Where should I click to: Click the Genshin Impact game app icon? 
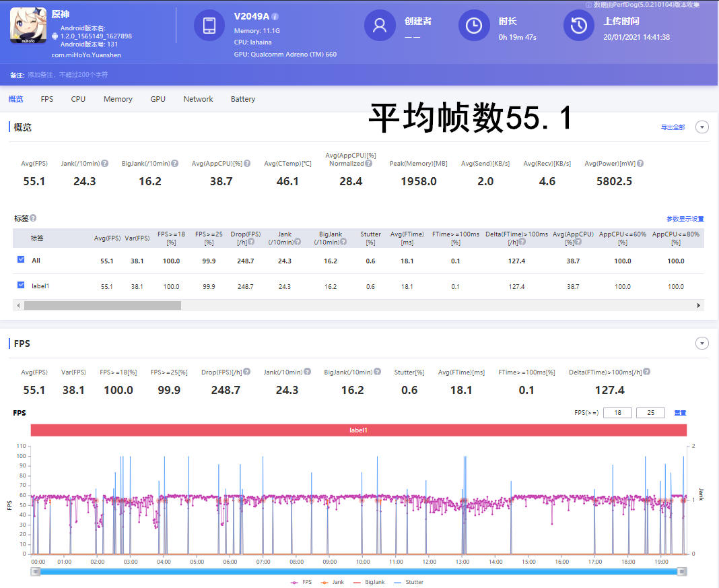pyautogui.click(x=27, y=26)
